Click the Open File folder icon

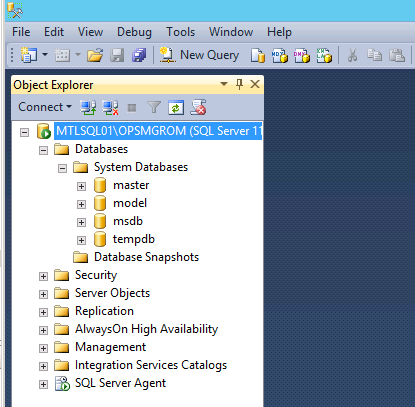coord(95,55)
